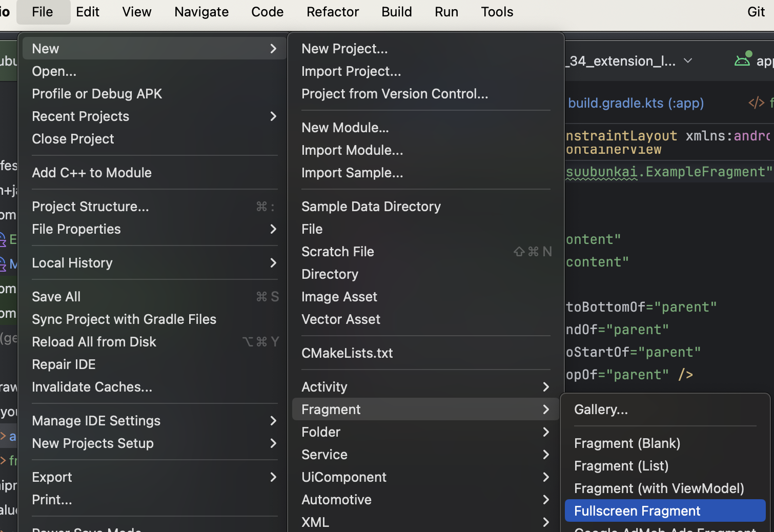774x532 pixels.
Task: Expand File Properties submenu arrow
Action: pyautogui.click(x=273, y=229)
